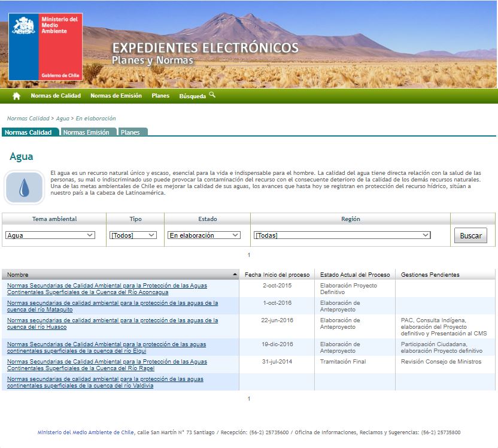The height and width of the screenshot is (448, 498).
Task: Click the Ministerio del Medio Ambiente logo
Action: click(45, 47)
